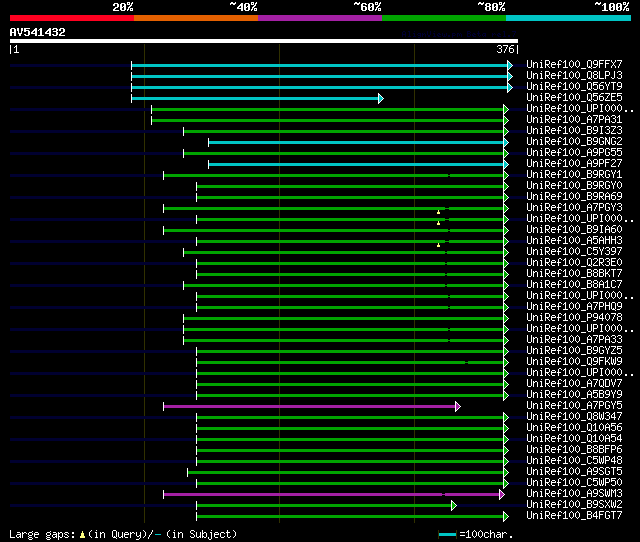Select UniRef100_B9I3Z3 hit label
Viewport: 640px width, 542px height.
point(574,131)
